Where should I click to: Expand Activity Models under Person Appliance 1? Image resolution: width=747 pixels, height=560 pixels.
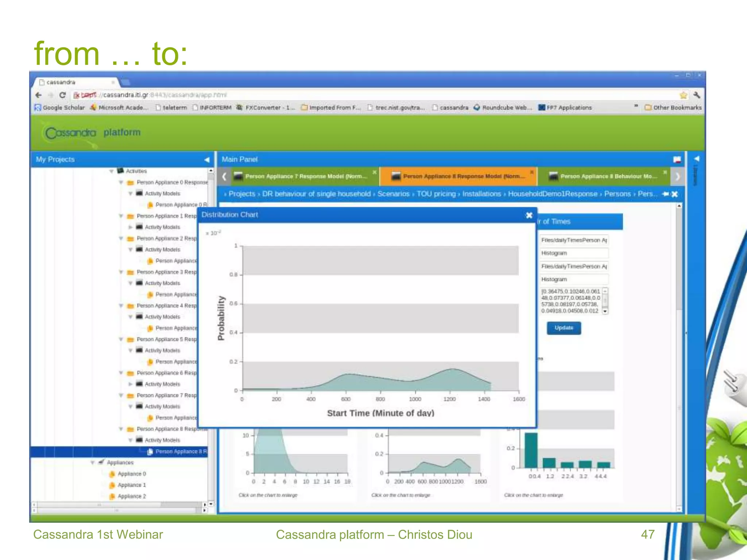point(130,227)
